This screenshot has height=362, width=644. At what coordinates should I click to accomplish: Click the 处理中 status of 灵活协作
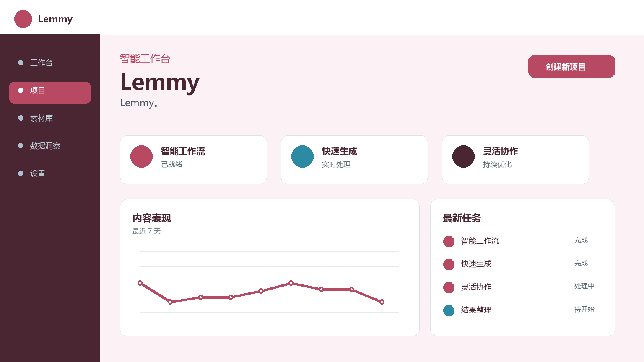(584, 286)
